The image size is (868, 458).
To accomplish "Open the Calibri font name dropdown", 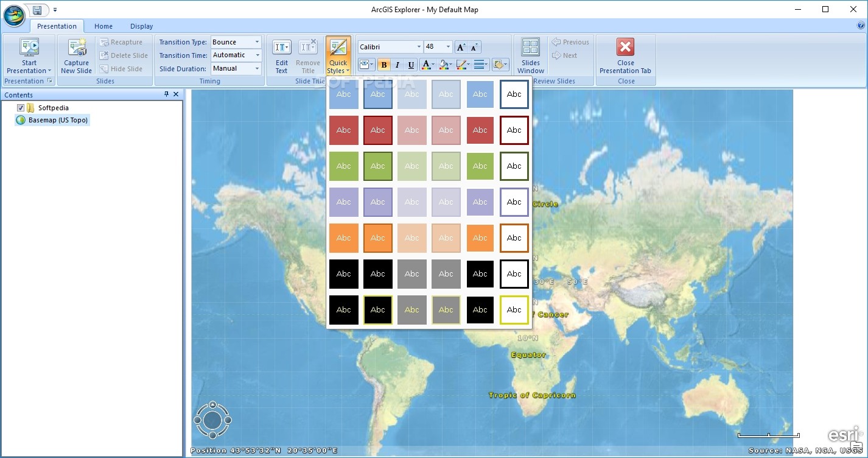I will pos(390,47).
